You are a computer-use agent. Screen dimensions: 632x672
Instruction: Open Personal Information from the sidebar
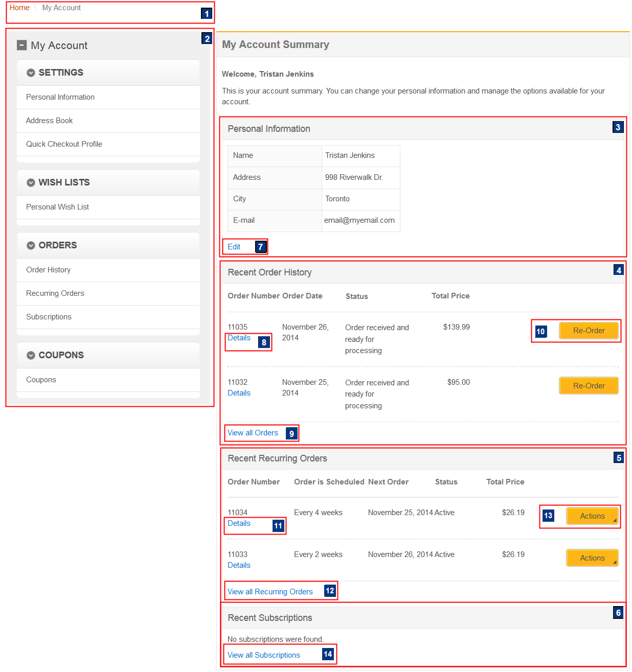[x=60, y=97]
